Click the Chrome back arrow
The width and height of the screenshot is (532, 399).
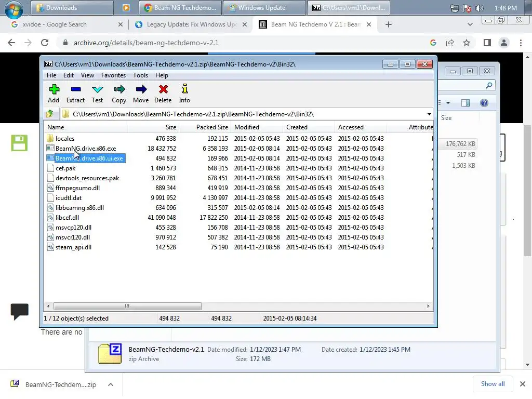(11, 43)
